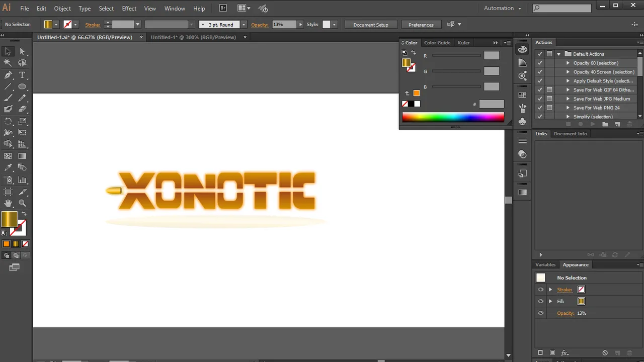This screenshot has height=362, width=644.
Task: Switch to the Variables tab
Action: [x=545, y=264]
